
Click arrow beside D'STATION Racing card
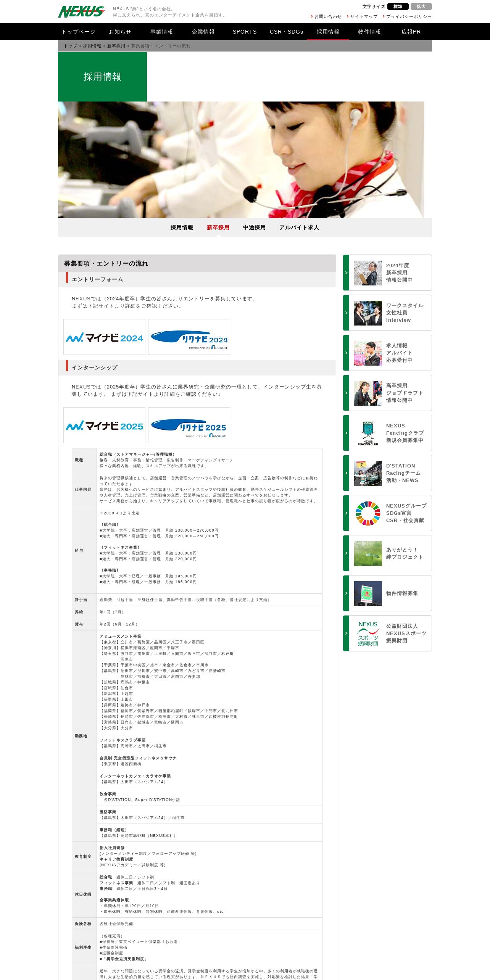[x=346, y=473]
